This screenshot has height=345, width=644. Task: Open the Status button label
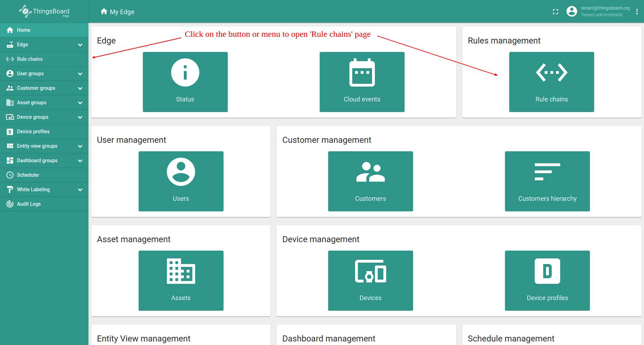click(185, 99)
